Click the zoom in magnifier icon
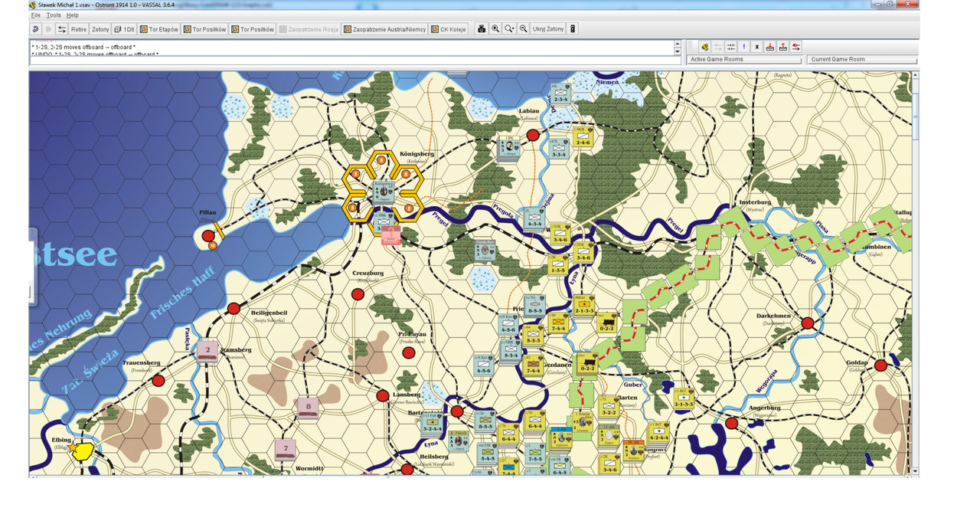The height and width of the screenshot is (531, 980). coord(495,29)
